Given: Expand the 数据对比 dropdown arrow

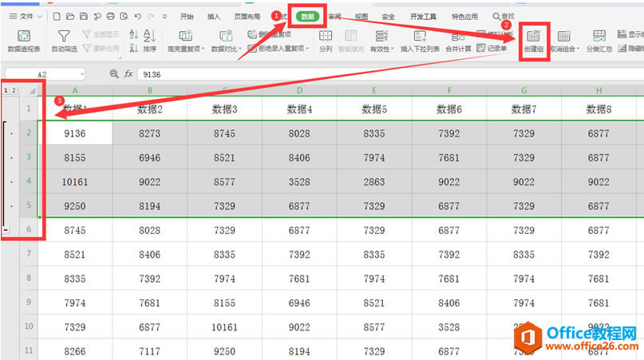Looking at the screenshot, I should pos(240,49).
